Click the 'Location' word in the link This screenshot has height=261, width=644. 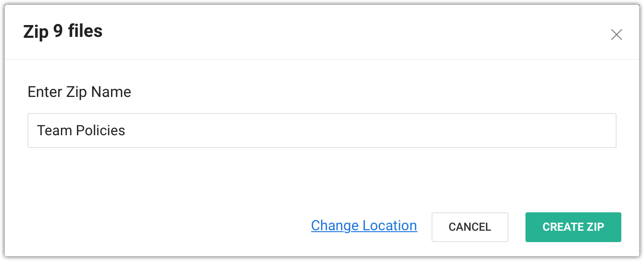[x=390, y=226]
